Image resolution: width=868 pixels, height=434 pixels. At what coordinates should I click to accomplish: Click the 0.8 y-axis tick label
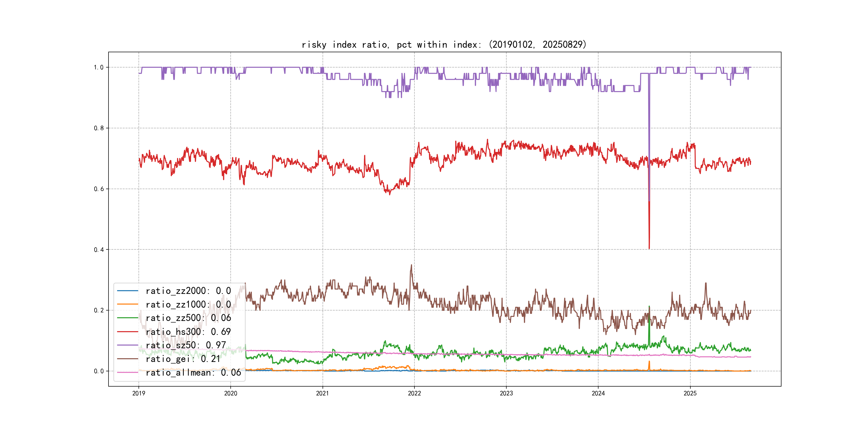pos(98,128)
